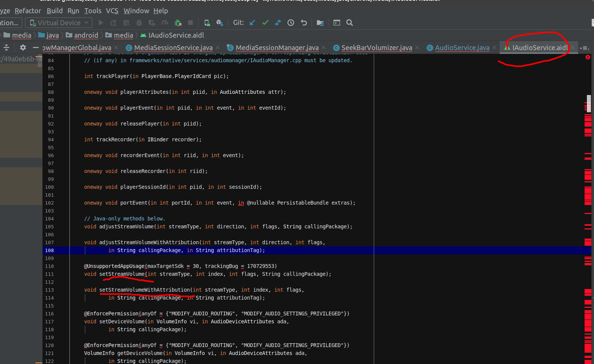Click the getDeviceVolume method name
The image size is (594, 364).
pyautogui.click(x=140, y=353)
